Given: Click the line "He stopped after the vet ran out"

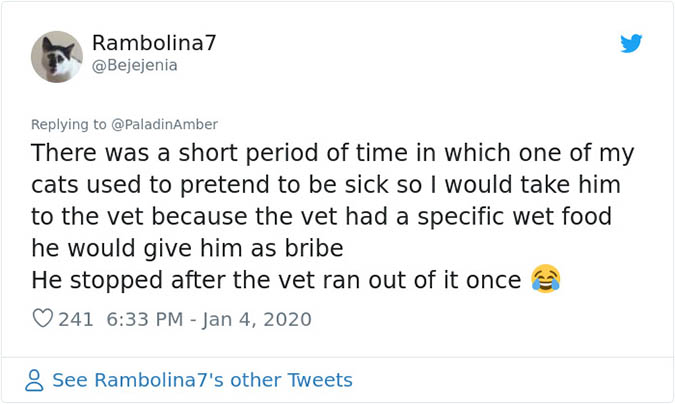Looking at the screenshot, I should (x=275, y=280).
